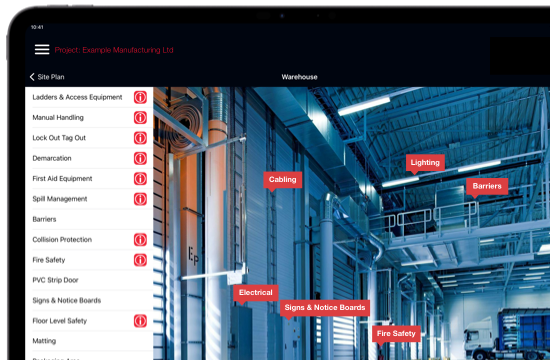Tap the Barriers hotspot tag on image

coord(487,186)
